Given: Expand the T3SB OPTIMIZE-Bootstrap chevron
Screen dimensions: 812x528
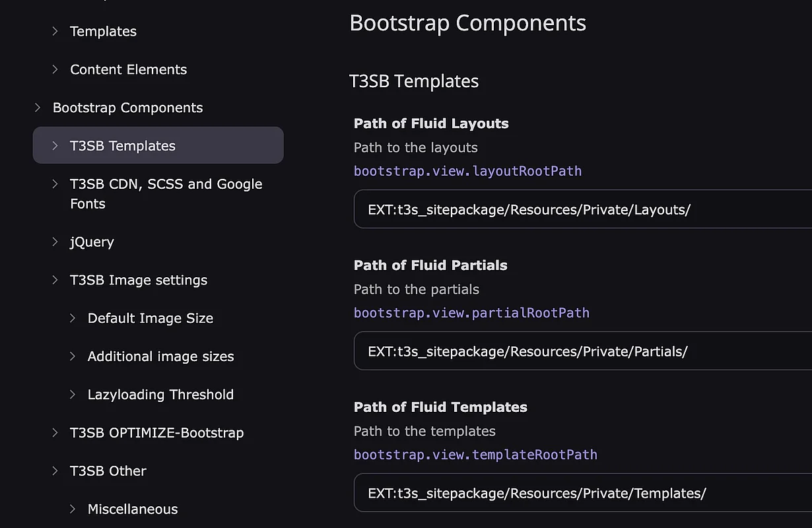Looking at the screenshot, I should (55, 433).
